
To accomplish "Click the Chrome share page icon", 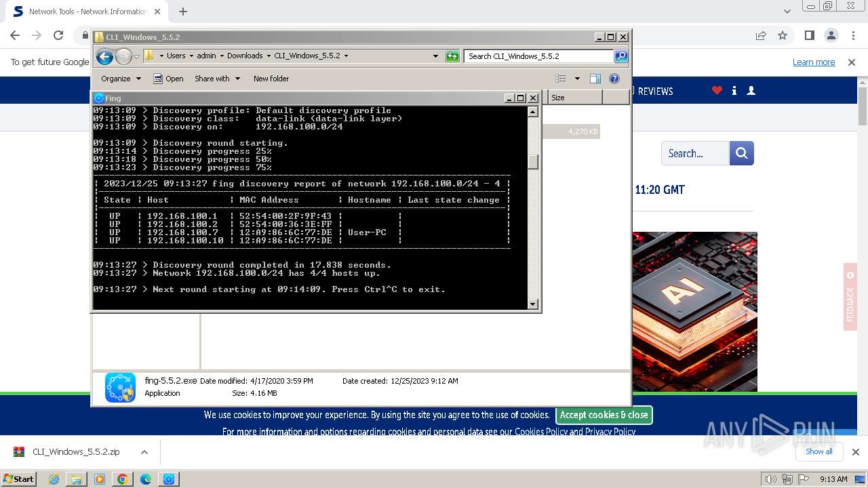I will coord(761,35).
